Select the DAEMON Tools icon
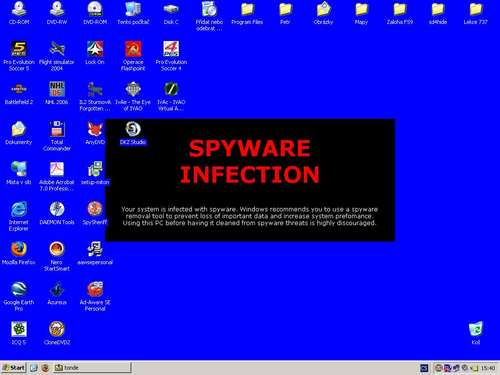Viewport: 500px width, 375px height. point(57,209)
